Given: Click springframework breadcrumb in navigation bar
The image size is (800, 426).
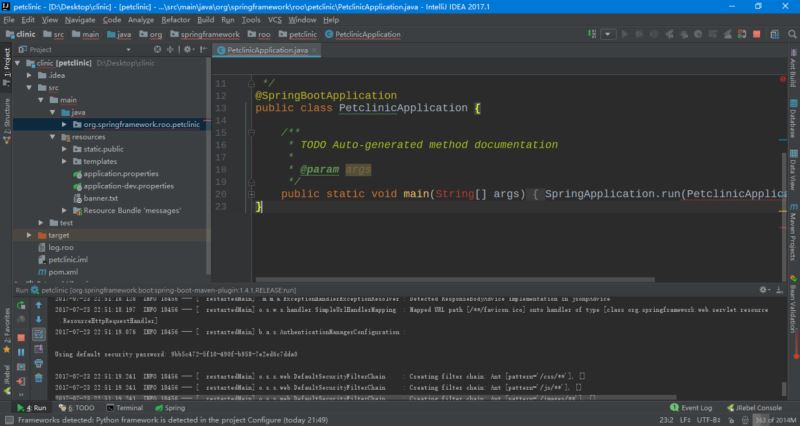Looking at the screenshot, I should click(x=205, y=34).
